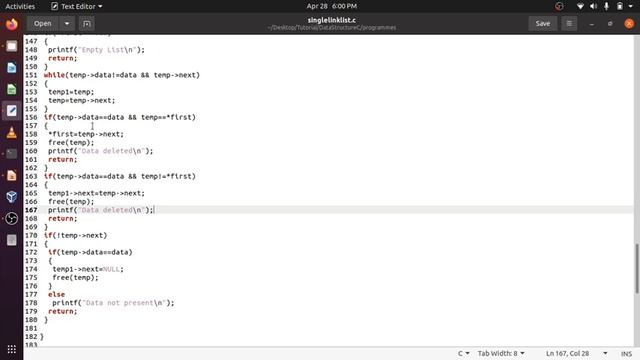This screenshot has height=360, width=640.
Task: Click the red update notifier icon
Action: [559, 6]
